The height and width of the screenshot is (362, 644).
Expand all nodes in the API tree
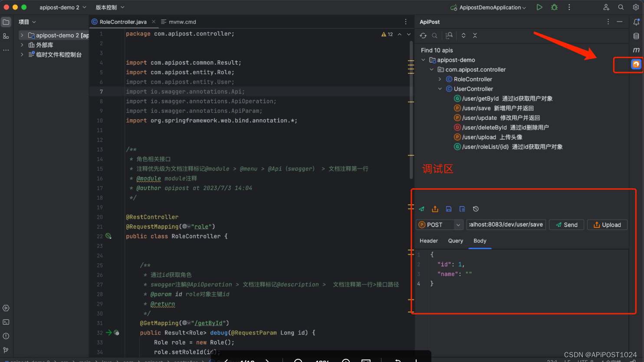pyautogui.click(x=463, y=35)
